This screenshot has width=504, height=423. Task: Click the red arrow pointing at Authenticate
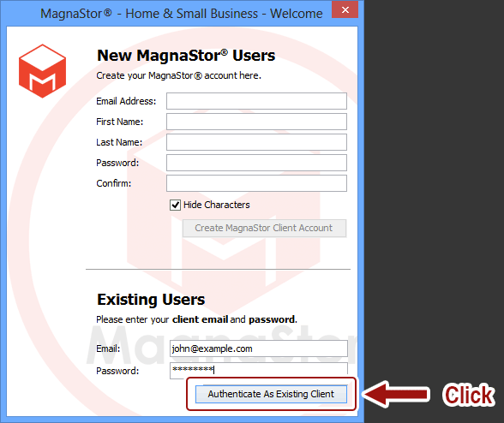[396, 394]
